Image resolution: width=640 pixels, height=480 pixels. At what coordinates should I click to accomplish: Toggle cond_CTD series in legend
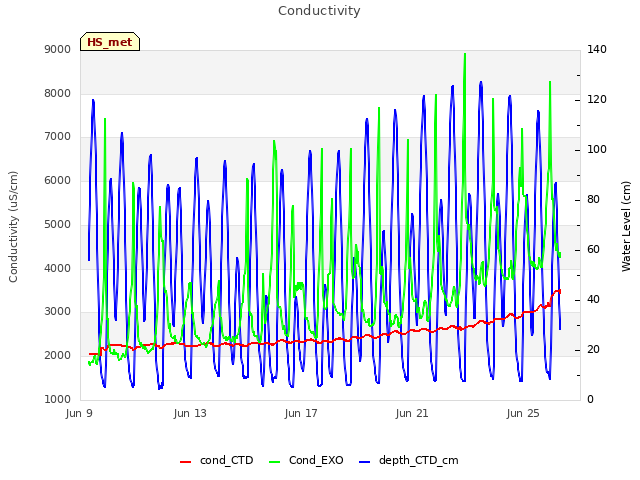pyautogui.click(x=217, y=460)
